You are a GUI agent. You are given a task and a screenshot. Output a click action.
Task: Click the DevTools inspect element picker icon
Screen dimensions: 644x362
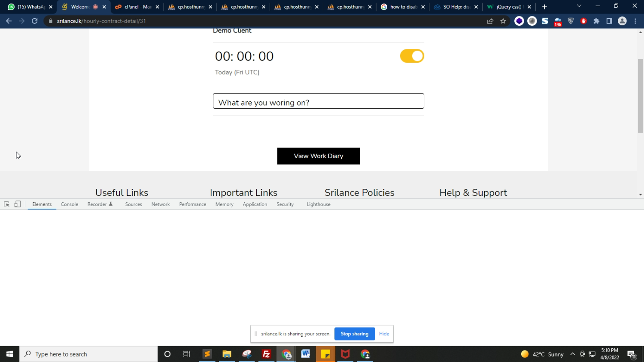coord(6,204)
